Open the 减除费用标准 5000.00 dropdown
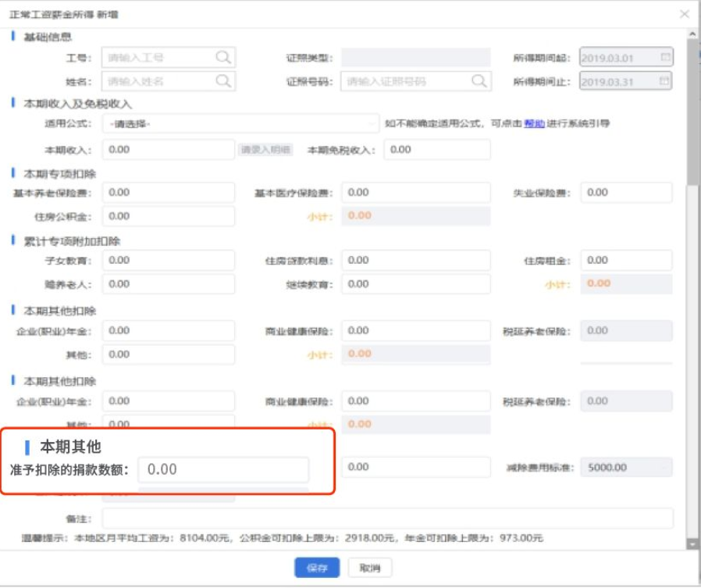 click(x=626, y=467)
